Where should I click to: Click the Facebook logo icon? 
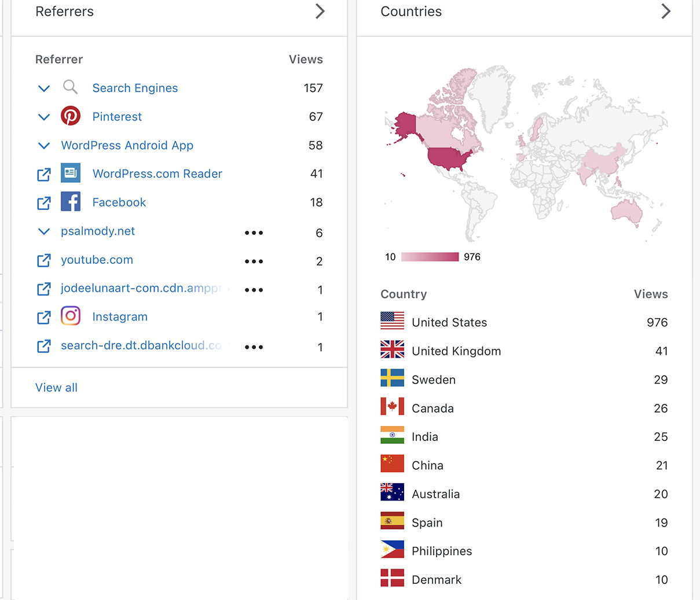[71, 202]
